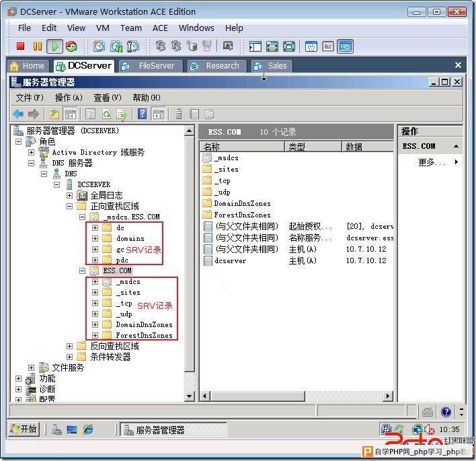Image resolution: width=476 pixels, height=461 pixels.
Task: Click the Server Manager quick launch icon
Action: (56, 429)
